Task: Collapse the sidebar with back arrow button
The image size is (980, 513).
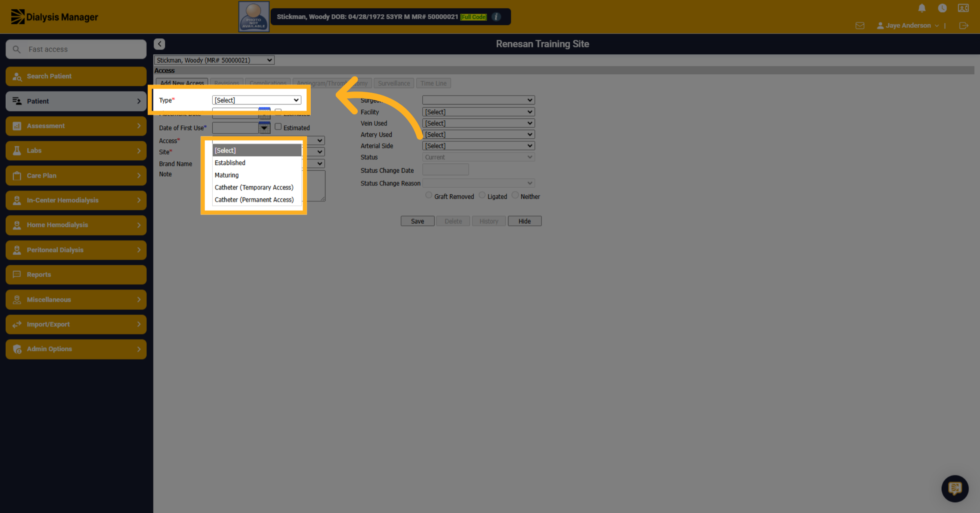Action: [x=159, y=44]
